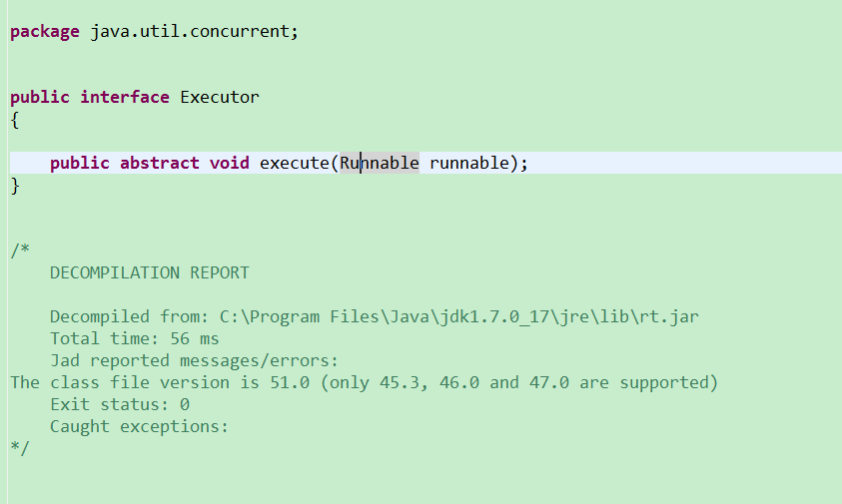Click the 'void' return type keyword

pyautogui.click(x=230, y=163)
